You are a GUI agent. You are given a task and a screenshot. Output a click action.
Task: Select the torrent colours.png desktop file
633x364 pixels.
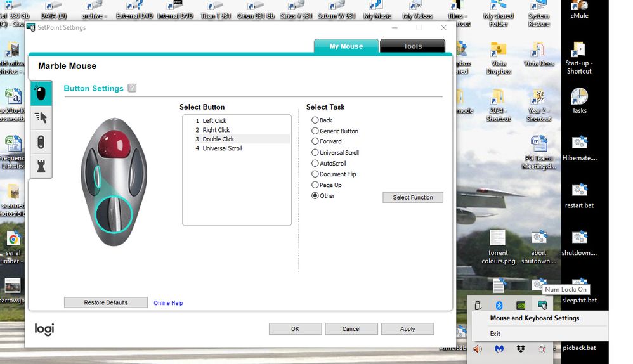point(498,247)
